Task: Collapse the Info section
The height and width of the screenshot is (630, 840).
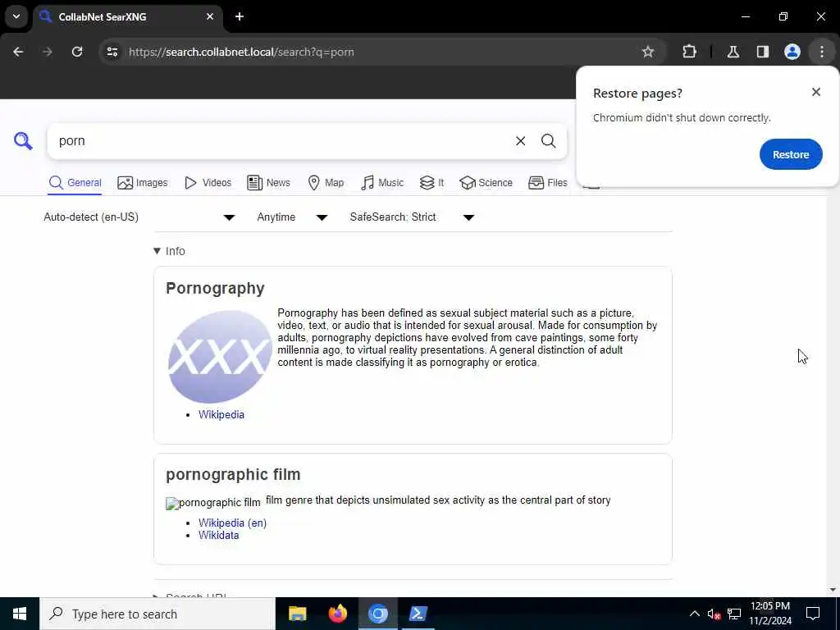Action: point(169,251)
